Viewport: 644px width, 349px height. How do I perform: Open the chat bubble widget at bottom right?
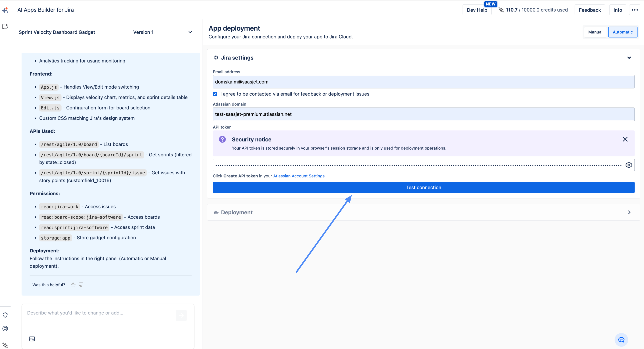point(621,340)
